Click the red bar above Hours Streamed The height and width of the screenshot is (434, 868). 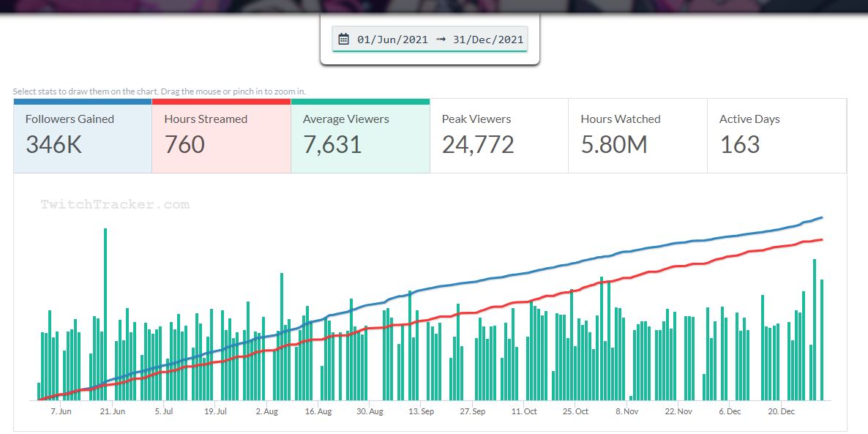(221, 102)
